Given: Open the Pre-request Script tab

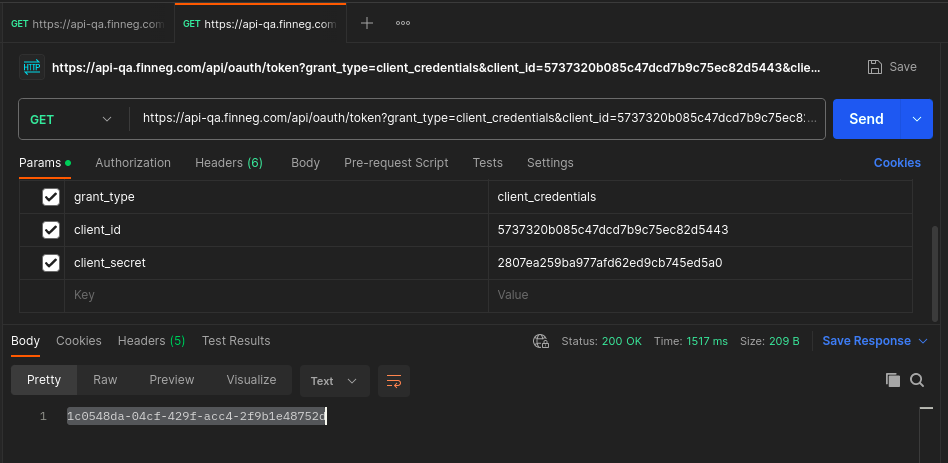Looking at the screenshot, I should point(396,162).
